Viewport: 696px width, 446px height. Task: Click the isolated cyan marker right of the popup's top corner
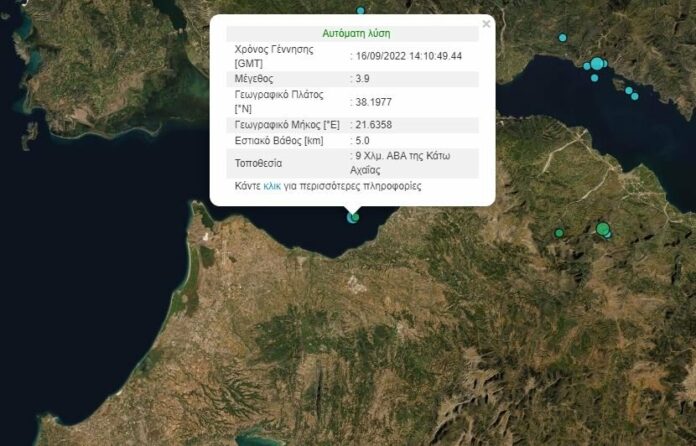pyautogui.click(x=563, y=38)
